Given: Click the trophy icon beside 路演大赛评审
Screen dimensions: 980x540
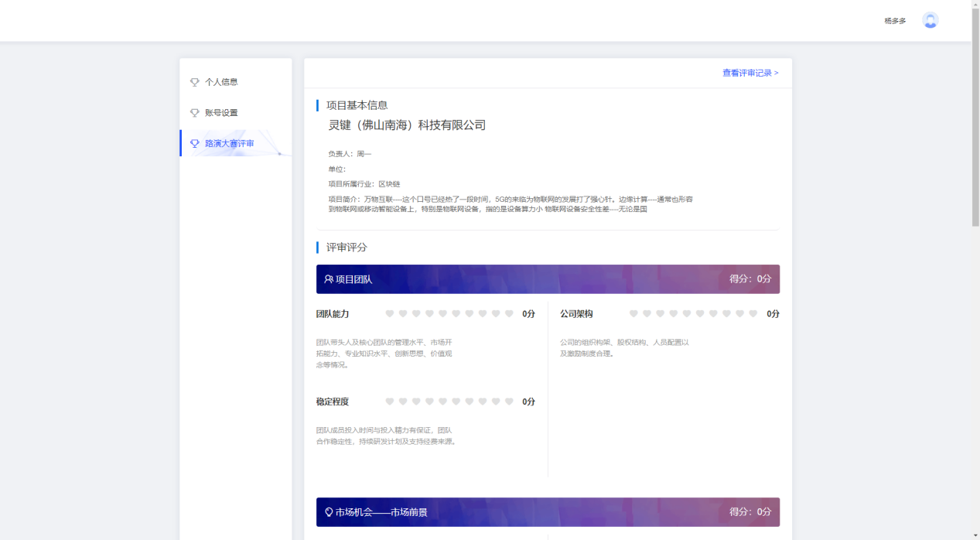Looking at the screenshot, I should click(195, 144).
